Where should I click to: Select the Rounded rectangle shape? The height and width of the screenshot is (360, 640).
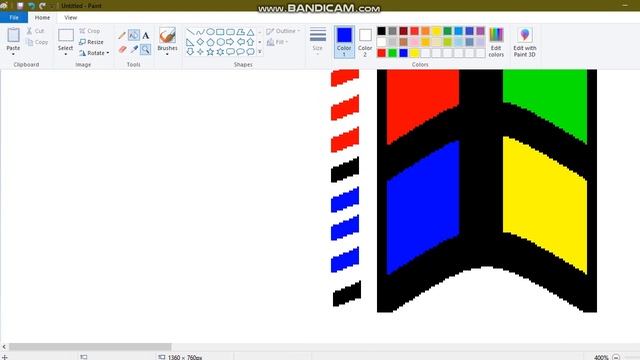pos(230,32)
